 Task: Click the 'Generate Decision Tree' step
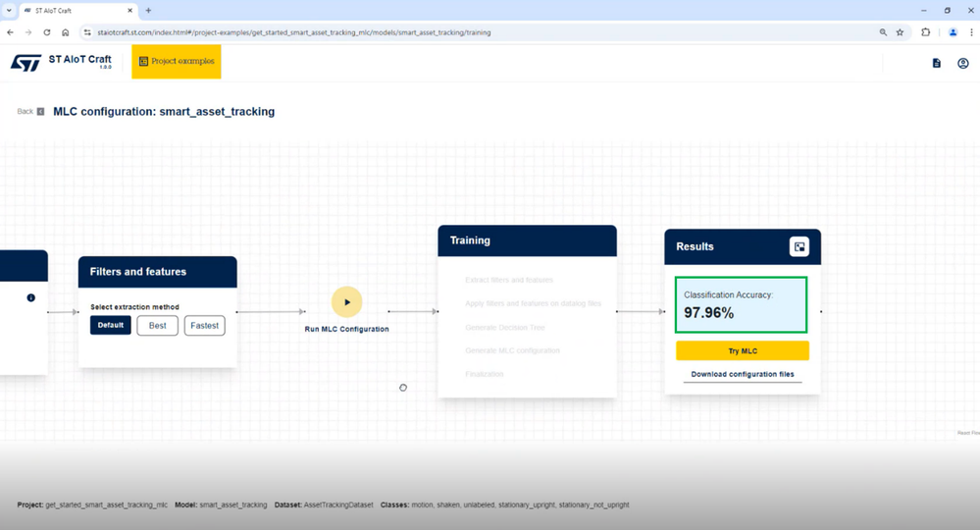pos(505,328)
